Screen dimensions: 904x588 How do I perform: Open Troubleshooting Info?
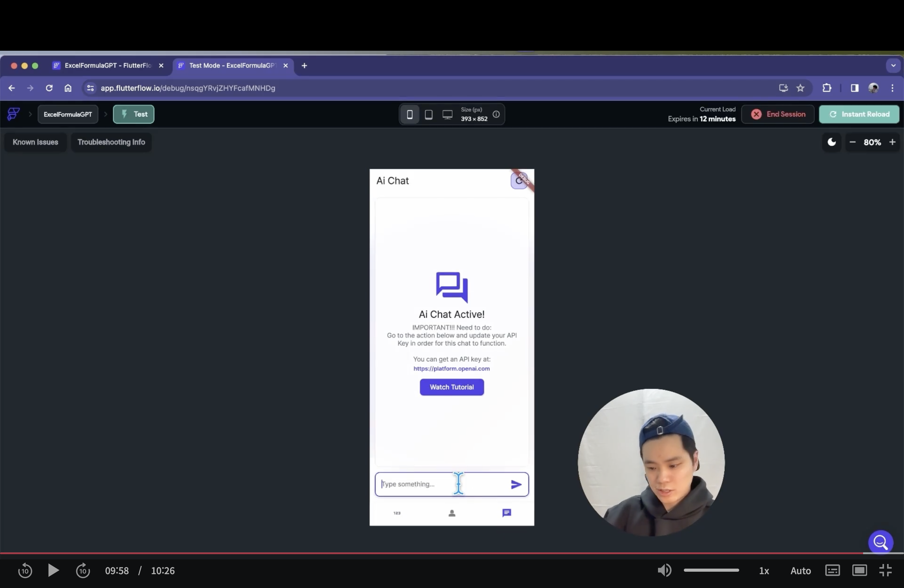tap(111, 142)
